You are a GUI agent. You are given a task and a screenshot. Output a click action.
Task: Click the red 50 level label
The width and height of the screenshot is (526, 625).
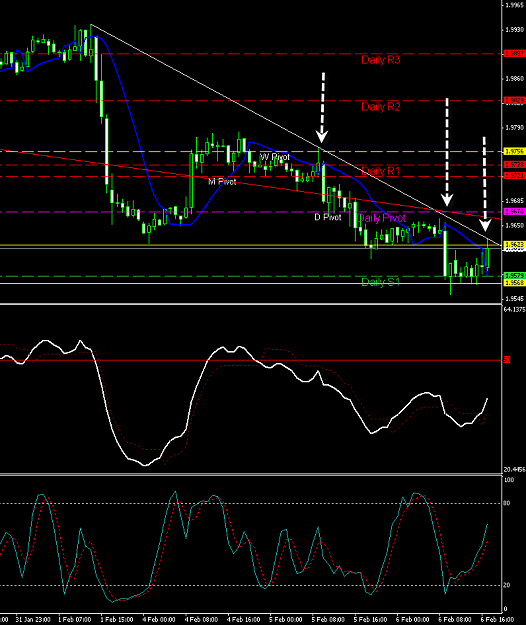click(x=506, y=360)
